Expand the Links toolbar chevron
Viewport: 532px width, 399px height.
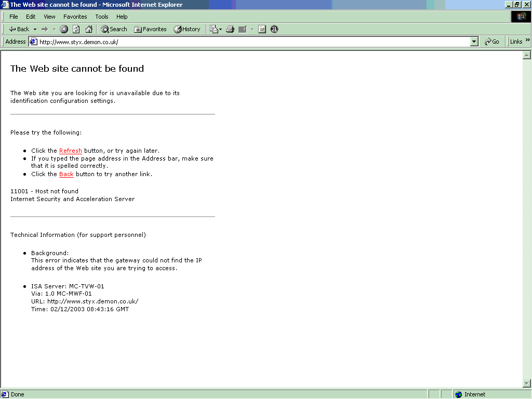528,40
